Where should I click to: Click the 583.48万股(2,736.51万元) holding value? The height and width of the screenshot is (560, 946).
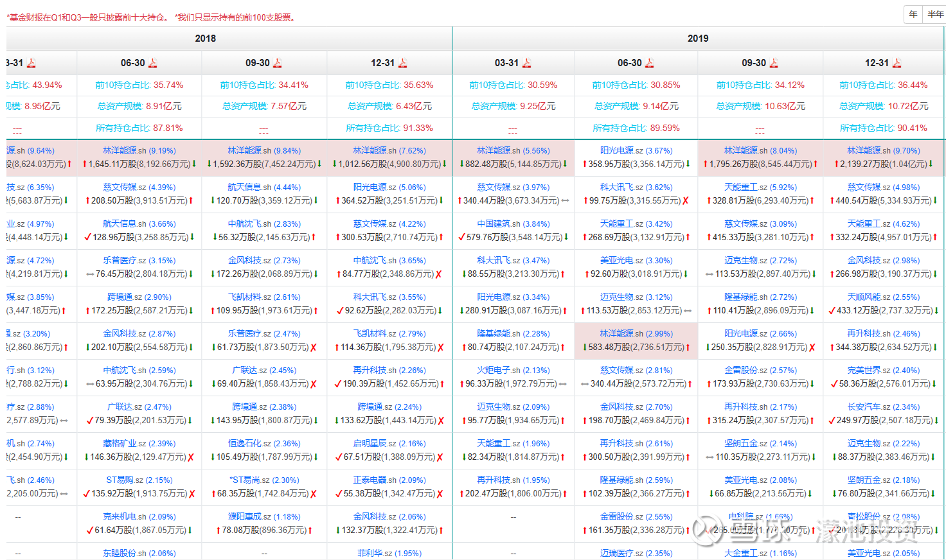(636, 347)
